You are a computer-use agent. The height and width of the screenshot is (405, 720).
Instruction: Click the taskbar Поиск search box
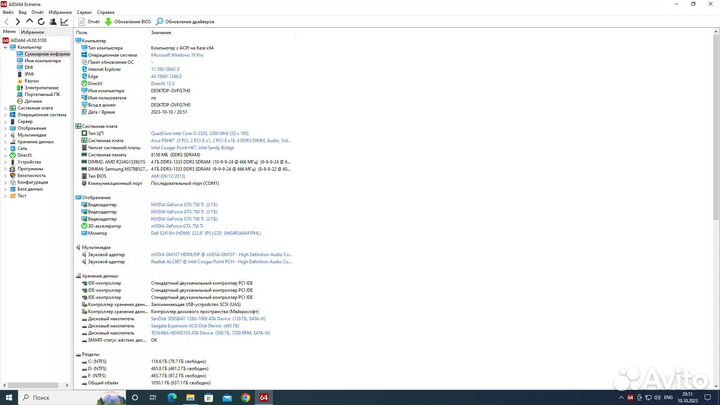tap(72, 398)
